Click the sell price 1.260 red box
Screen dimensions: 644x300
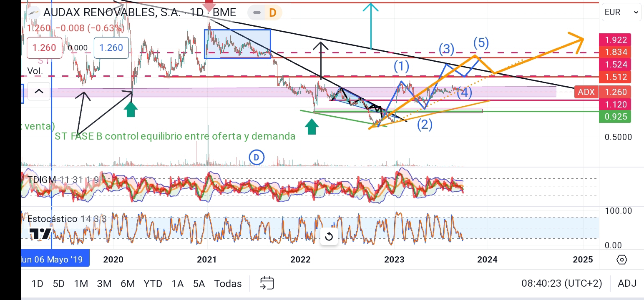tap(44, 47)
